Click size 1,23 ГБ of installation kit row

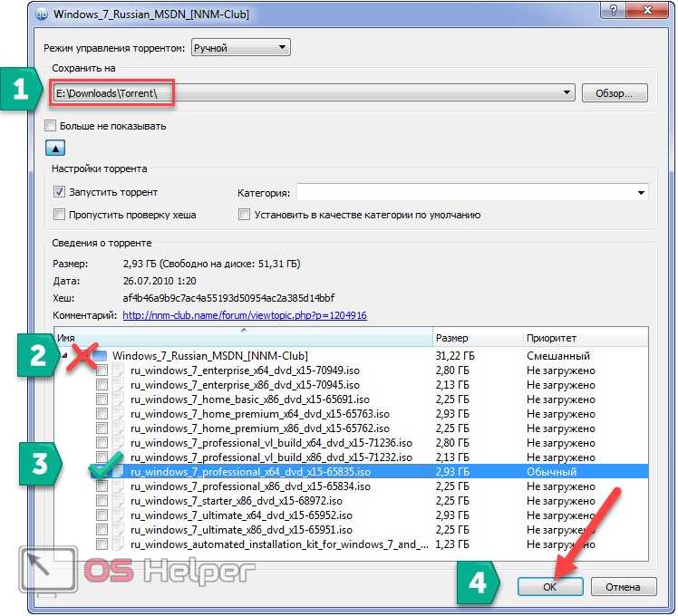click(452, 544)
